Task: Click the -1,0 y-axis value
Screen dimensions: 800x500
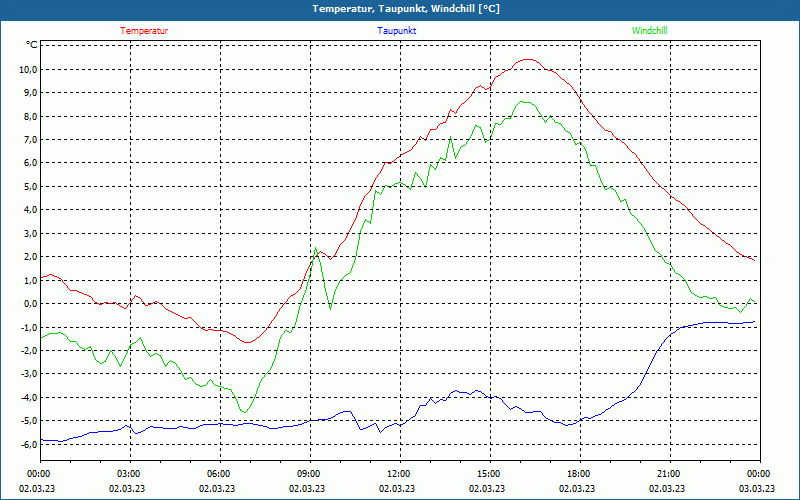Action: click(x=28, y=327)
